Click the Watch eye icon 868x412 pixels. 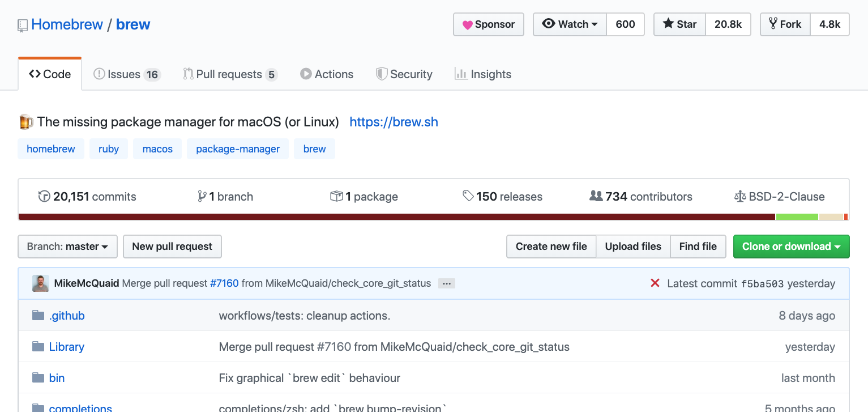[548, 24]
